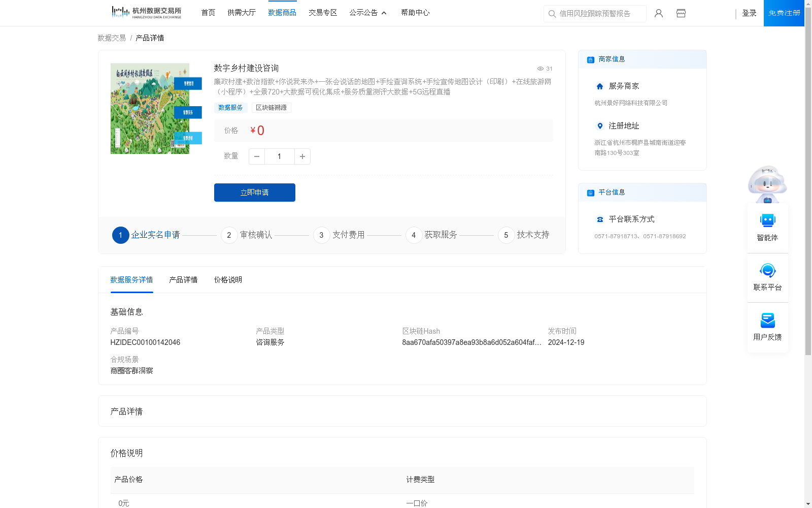Go back to 数据交易 breadcrumb
The height and width of the screenshot is (508, 812).
pyautogui.click(x=112, y=38)
